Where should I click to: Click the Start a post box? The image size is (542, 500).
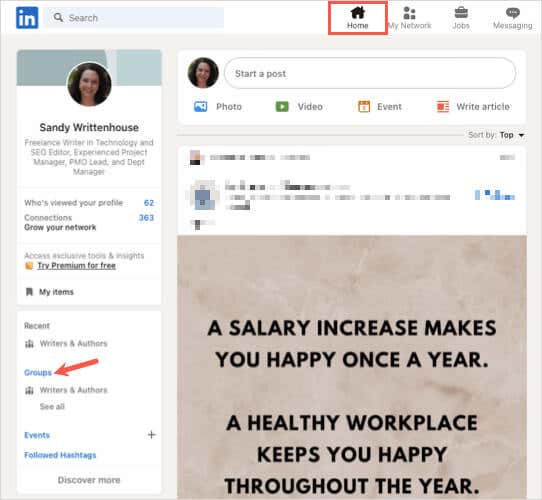(370, 73)
